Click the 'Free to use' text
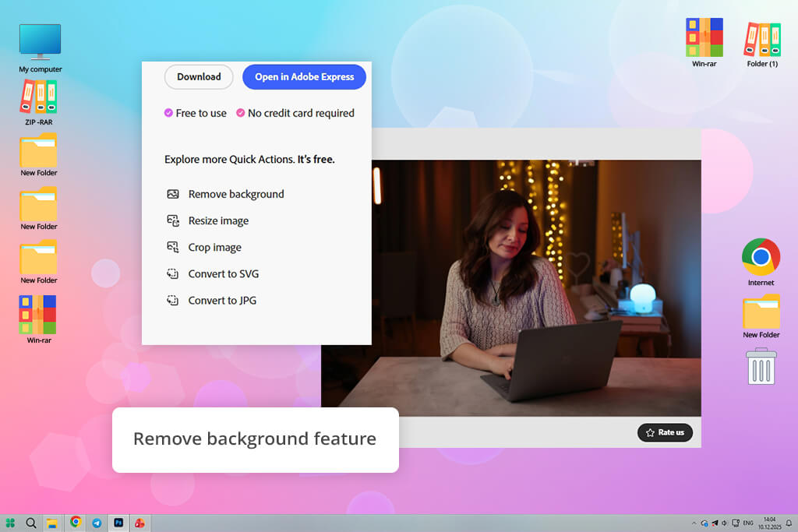This screenshot has width=798, height=532. click(x=201, y=113)
